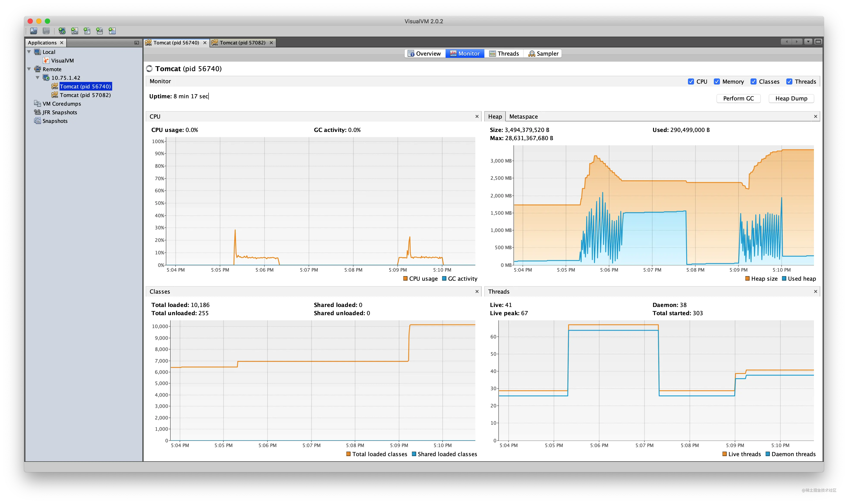Click the Daemon threads legend swatch
Viewport: 848px width, 504px height.
768,454
